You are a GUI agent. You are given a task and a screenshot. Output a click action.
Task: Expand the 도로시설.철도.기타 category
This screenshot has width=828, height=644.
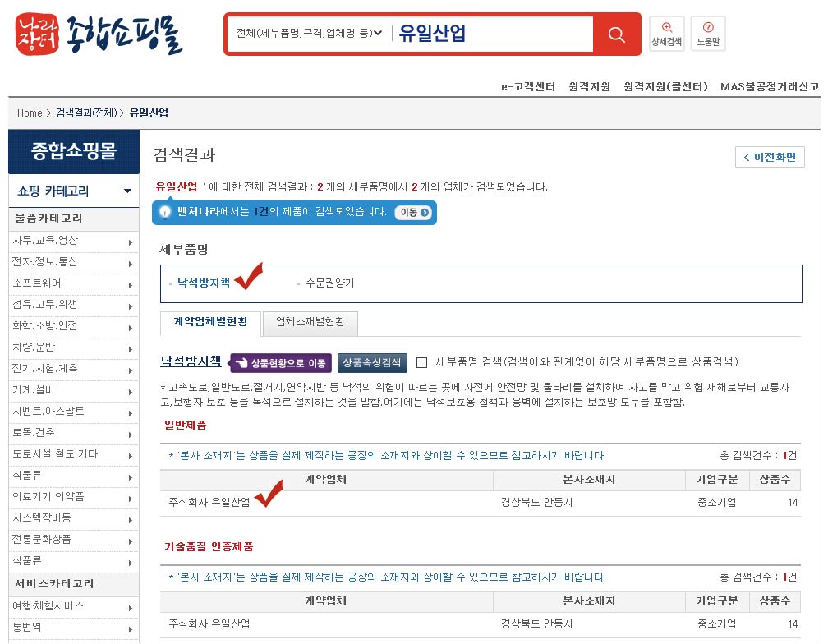74,454
